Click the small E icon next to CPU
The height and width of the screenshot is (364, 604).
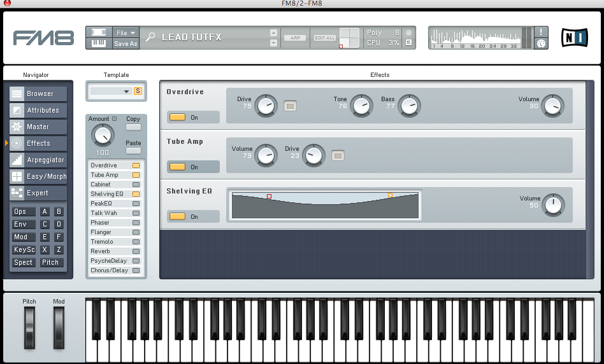click(408, 43)
